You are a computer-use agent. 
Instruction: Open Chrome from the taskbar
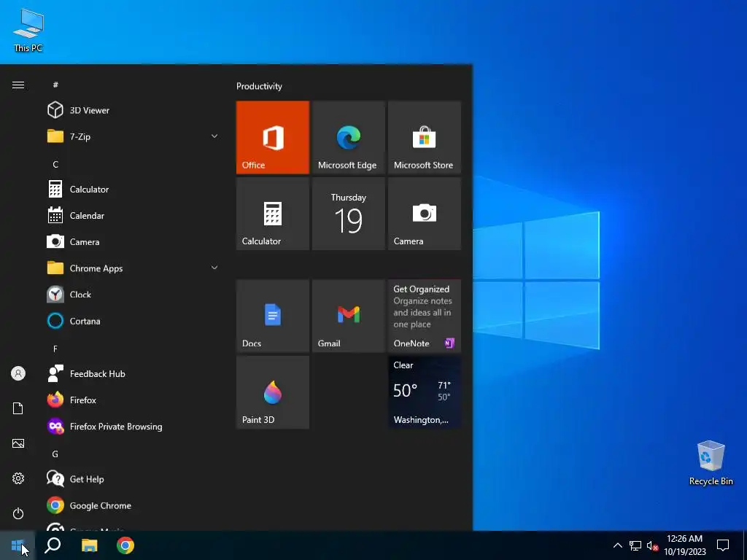click(125, 545)
